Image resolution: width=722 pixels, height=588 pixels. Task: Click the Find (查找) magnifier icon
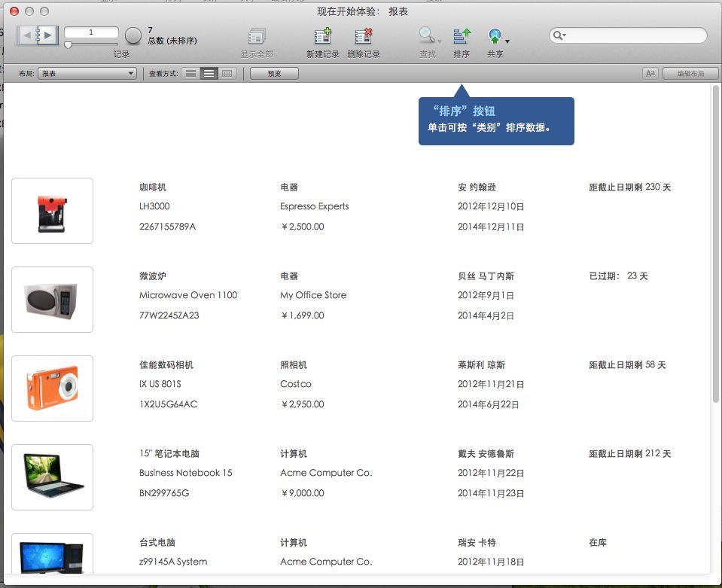click(x=427, y=36)
